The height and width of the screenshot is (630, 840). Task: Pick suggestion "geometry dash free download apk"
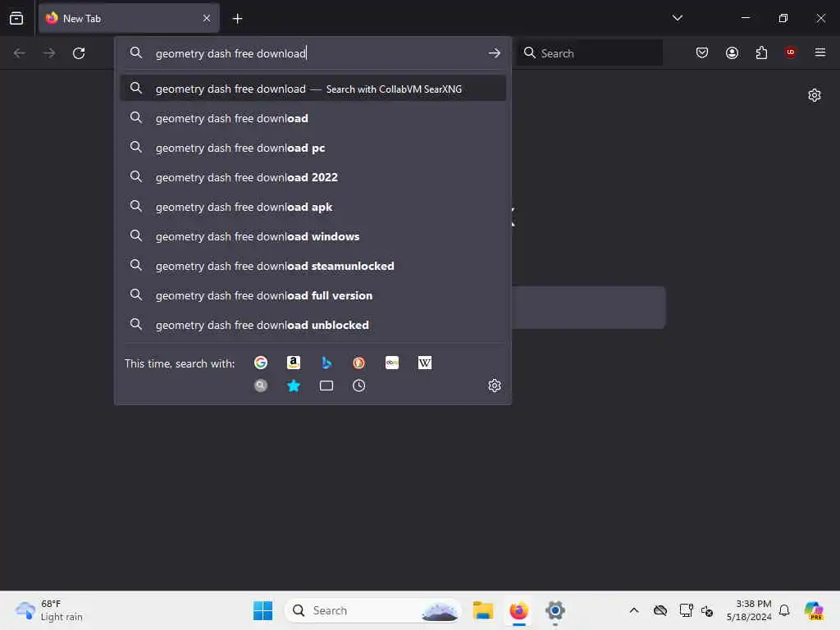313,207
